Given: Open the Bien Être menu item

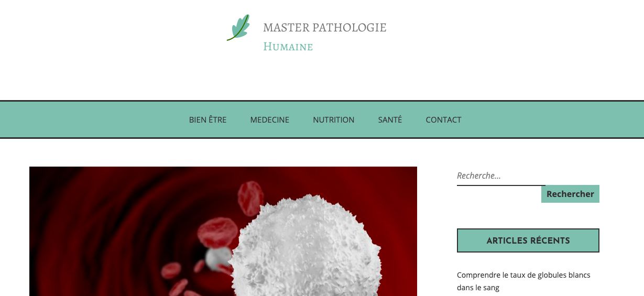Looking at the screenshot, I should pos(208,120).
